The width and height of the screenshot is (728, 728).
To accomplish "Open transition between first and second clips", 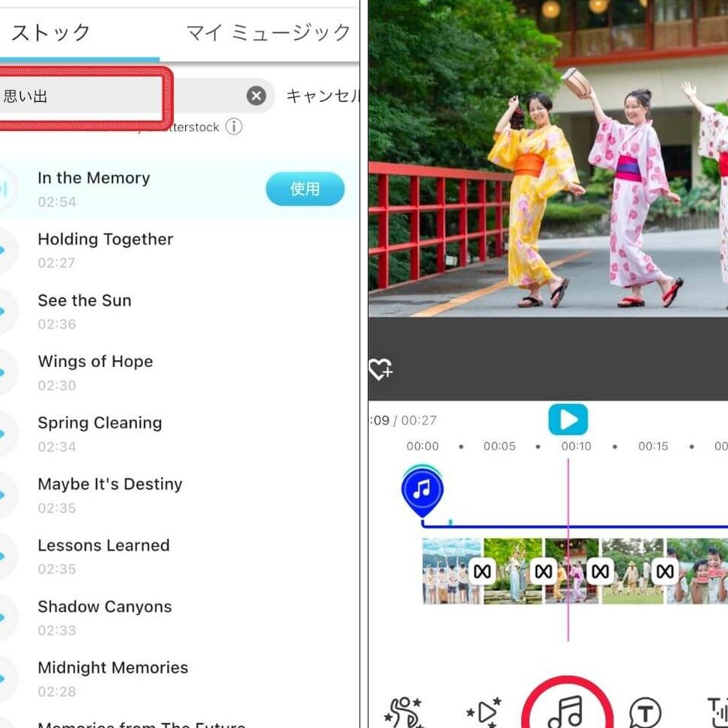I will (482, 571).
